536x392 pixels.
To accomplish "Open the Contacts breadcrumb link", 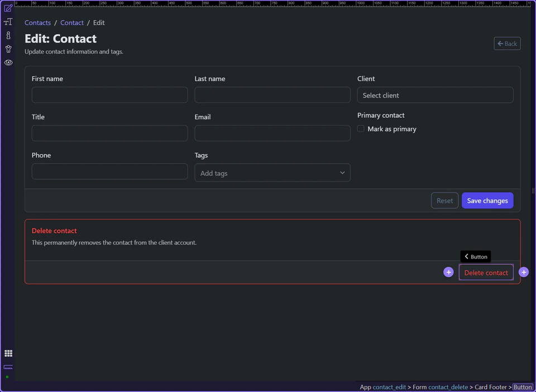I will pyautogui.click(x=37, y=22).
